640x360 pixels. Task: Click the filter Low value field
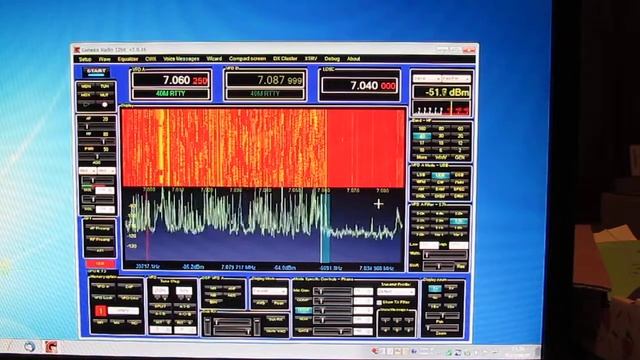point(429,245)
